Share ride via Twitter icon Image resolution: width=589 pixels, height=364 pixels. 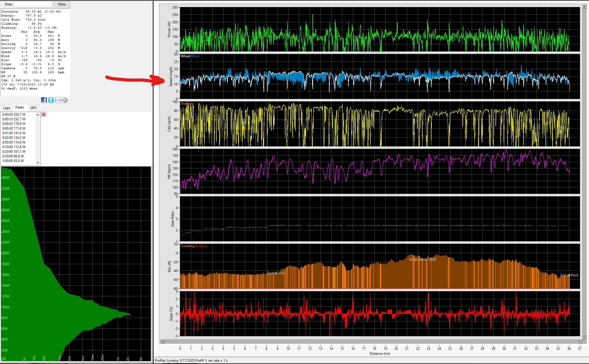pyautogui.click(x=51, y=100)
